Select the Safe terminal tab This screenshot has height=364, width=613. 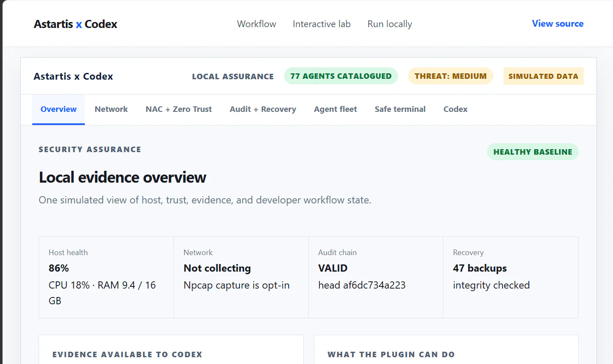(400, 109)
